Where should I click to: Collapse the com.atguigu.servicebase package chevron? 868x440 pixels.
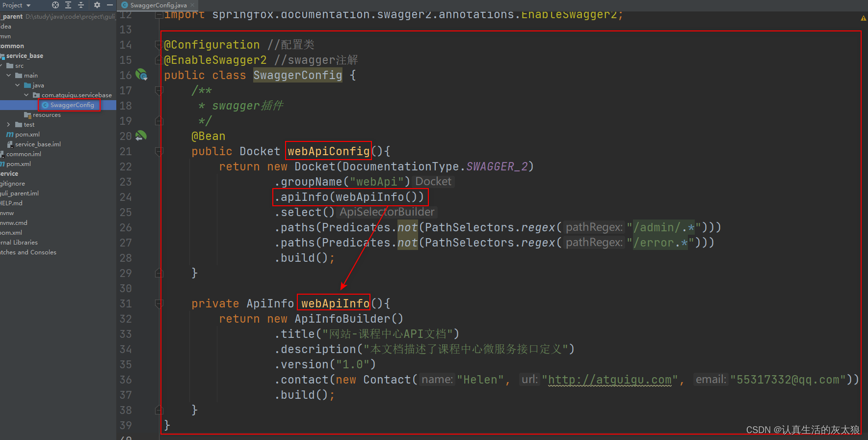[x=26, y=95]
